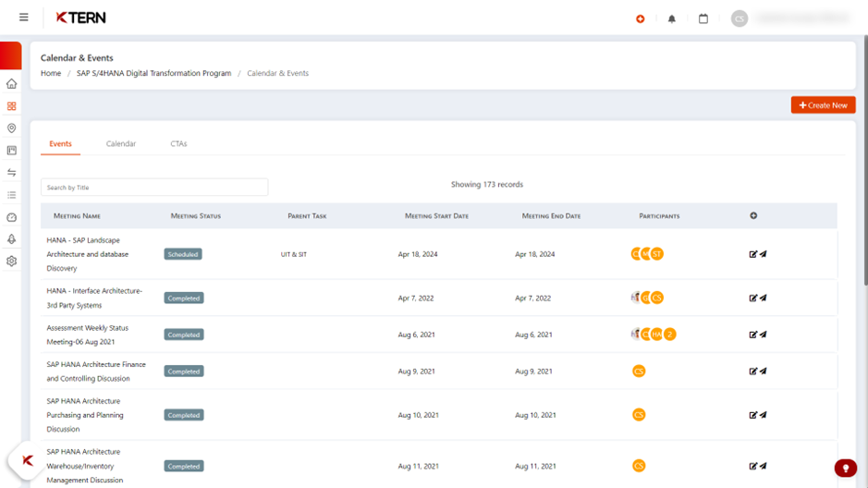
Task: Send the Purchasing and Planning Discussion meeting
Action: pos(763,415)
